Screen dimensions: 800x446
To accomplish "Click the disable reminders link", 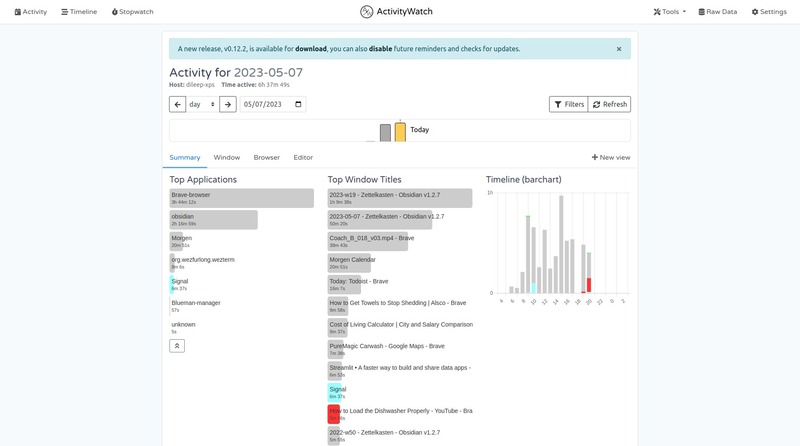I will (x=381, y=49).
